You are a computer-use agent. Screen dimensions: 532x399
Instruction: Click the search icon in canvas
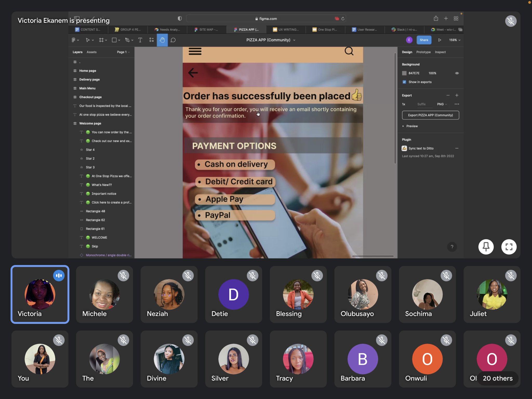pyautogui.click(x=349, y=51)
